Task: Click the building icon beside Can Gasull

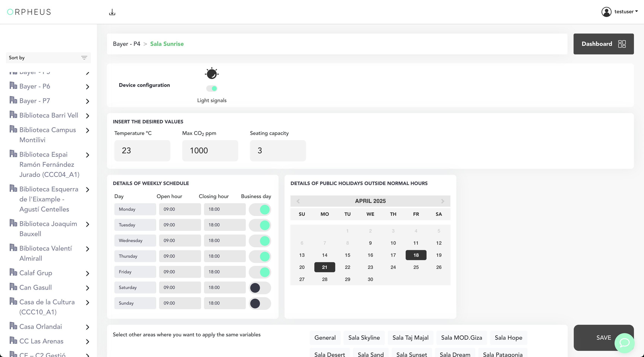Action: pos(13,287)
